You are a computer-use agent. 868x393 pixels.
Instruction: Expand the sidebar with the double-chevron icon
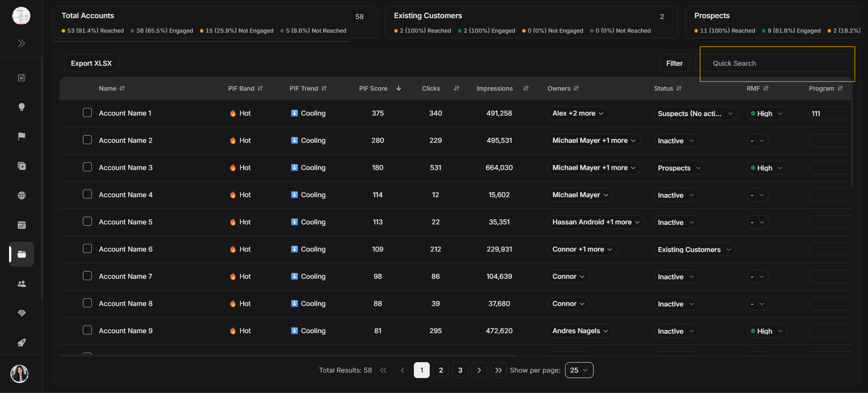(x=21, y=44)
